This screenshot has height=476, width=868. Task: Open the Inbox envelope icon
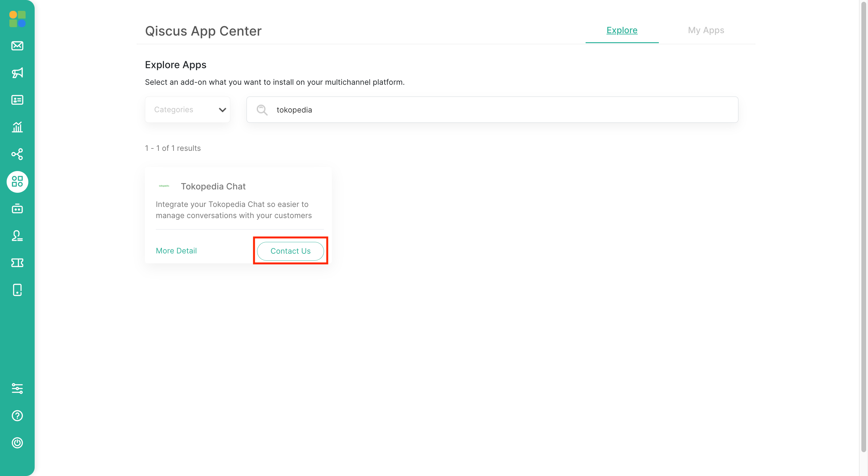[x=17, y=46]
